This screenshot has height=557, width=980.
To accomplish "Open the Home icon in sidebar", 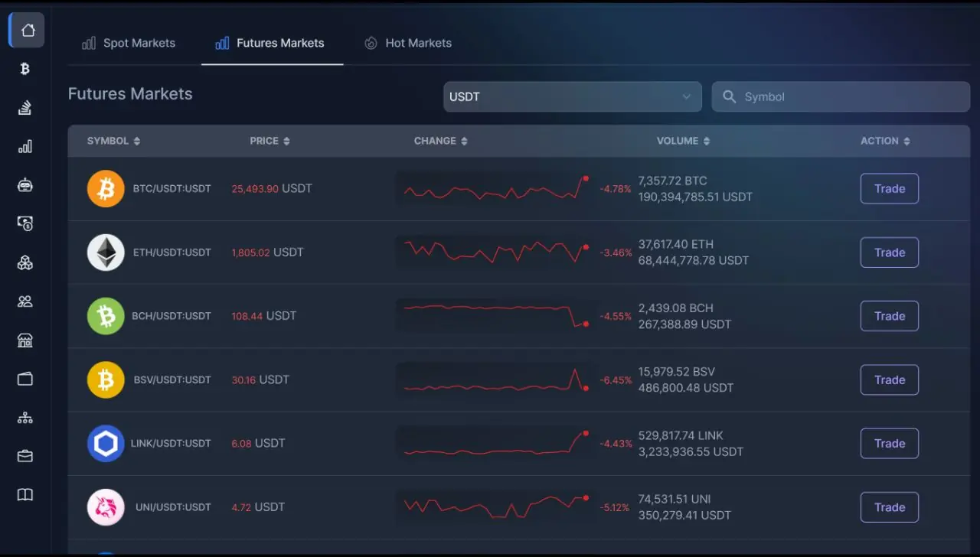I will (28, 31).
